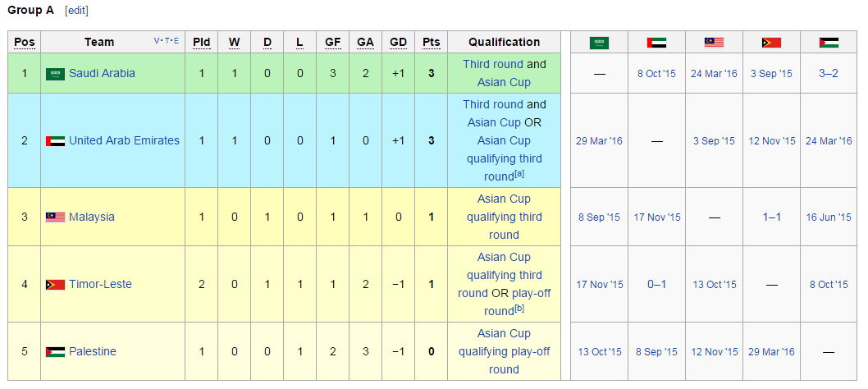The image size is (868, 389).
Task: Click the UAE flag in column header
Action: (656, 43)
